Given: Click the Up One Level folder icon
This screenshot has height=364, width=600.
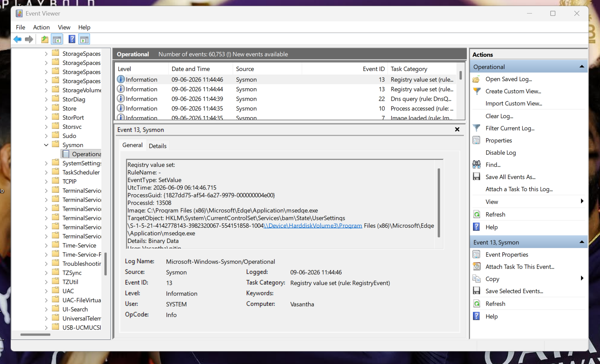Looking at the screenshot, I should point(45,39).
